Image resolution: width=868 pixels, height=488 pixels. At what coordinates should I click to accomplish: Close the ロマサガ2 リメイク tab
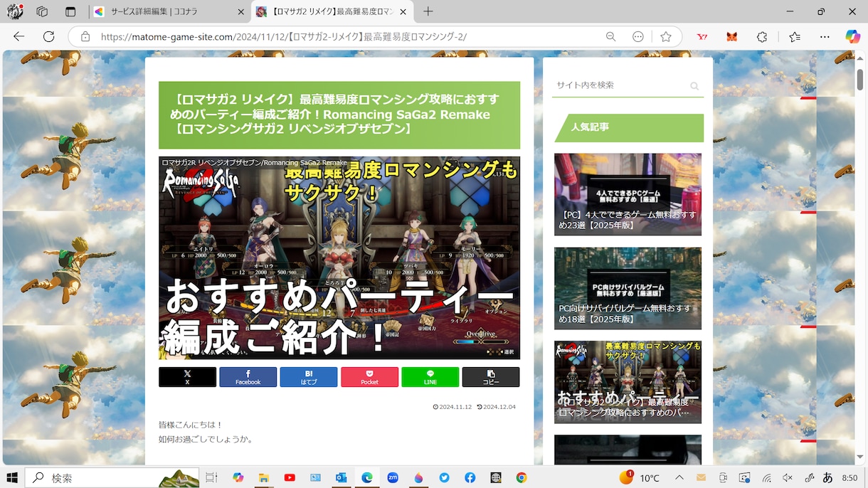coord(404,11)
